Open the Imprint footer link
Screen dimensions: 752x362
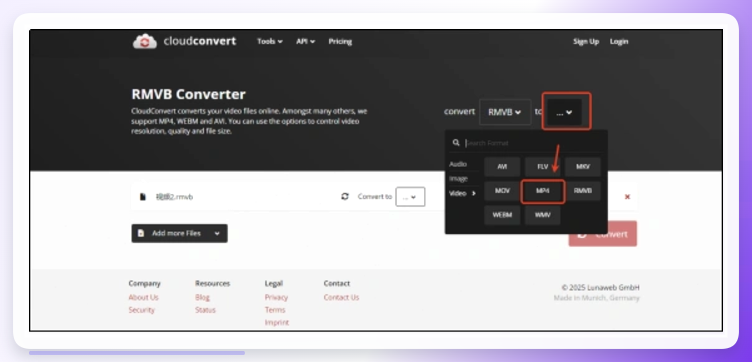tap(277, 322)
